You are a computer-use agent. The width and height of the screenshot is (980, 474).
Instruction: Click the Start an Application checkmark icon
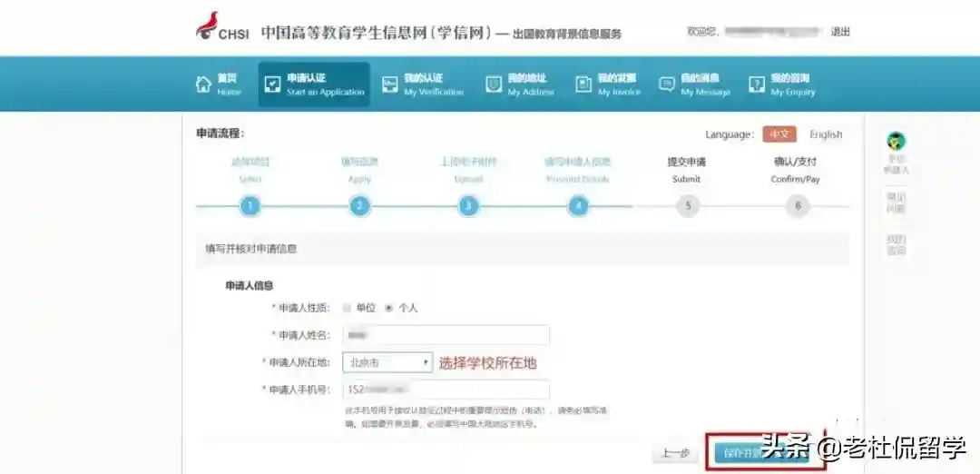pyautogui.click(x=272, y=84)
